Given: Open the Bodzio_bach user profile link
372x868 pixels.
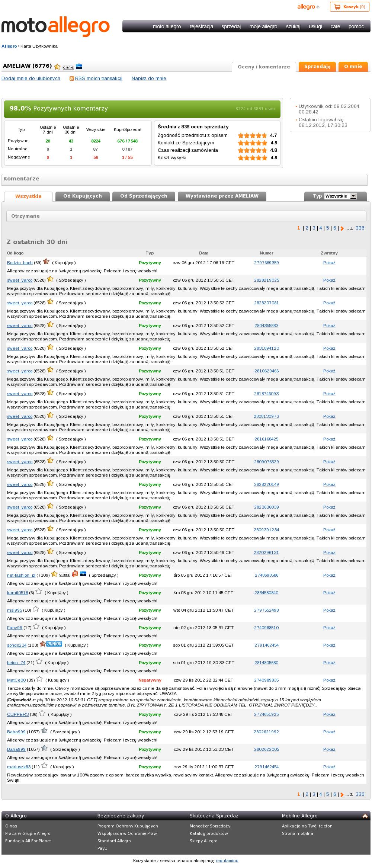Looking at the screenshot, I should click(20, 263).
